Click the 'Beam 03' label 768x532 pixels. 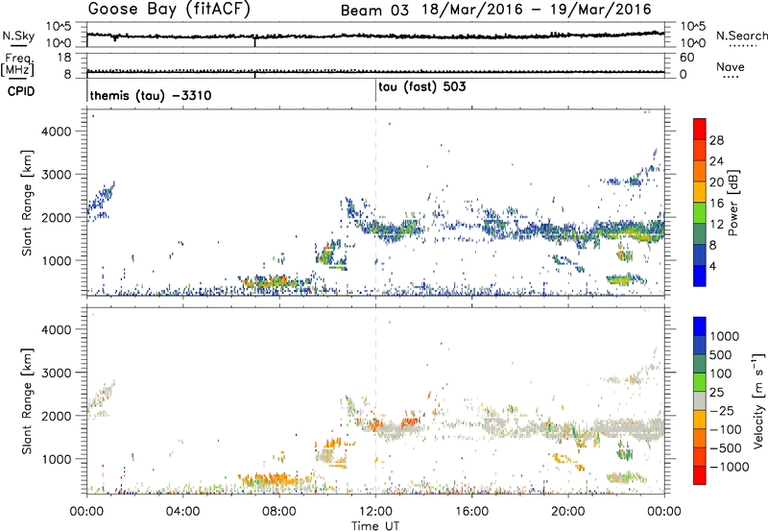pos(374,11)
